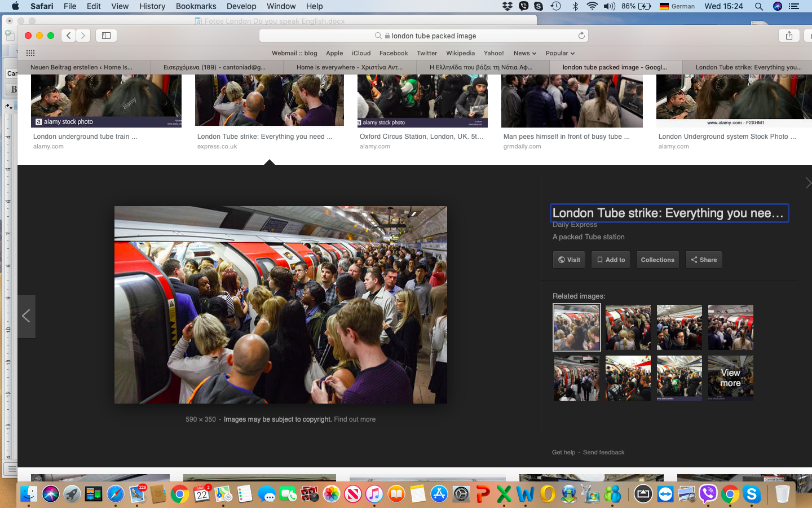The image size is (812, 508).
Task: Click the Find out more link
Action: click(x=355, y=419)
